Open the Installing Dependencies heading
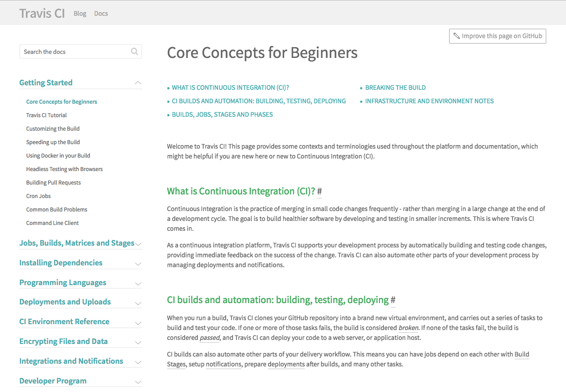This screenshot has height=392, width=566. click(61, 263)
